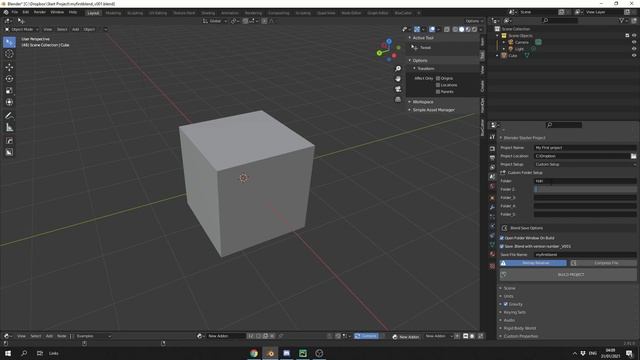Enable Affect Only Locations checkbox
The height and width of the screenshot is (360, 640).
(x=438, y=85)
